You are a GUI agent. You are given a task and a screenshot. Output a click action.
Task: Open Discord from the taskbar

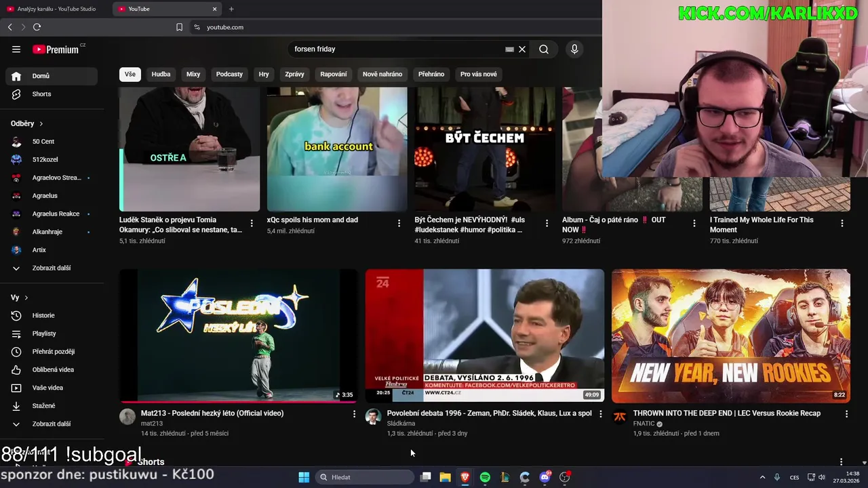coord(545,477)
